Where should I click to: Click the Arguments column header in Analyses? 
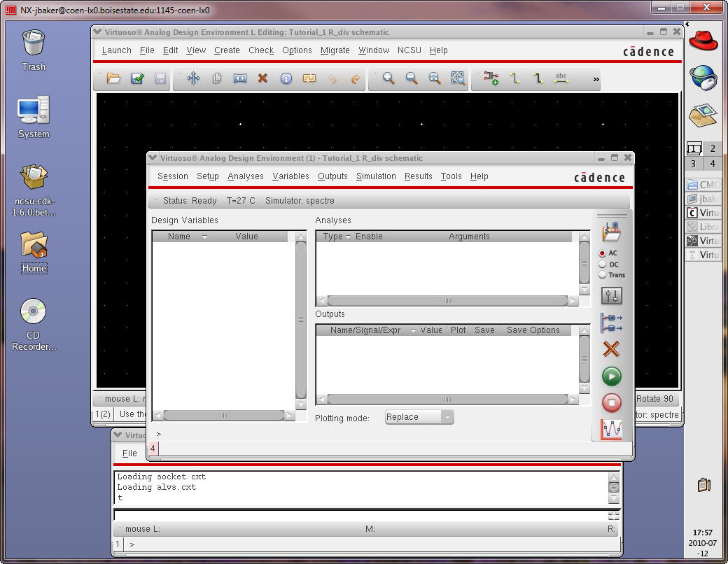point(469,237)
